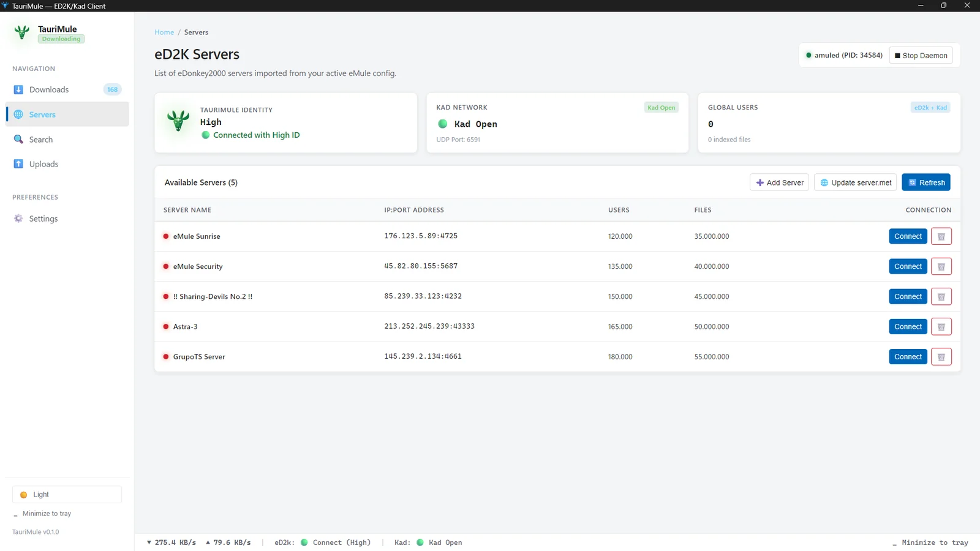980x551 pixels.
Task: Connect to eMule Sunrise server
Action: pyautogui.click(x=908, y=236)
